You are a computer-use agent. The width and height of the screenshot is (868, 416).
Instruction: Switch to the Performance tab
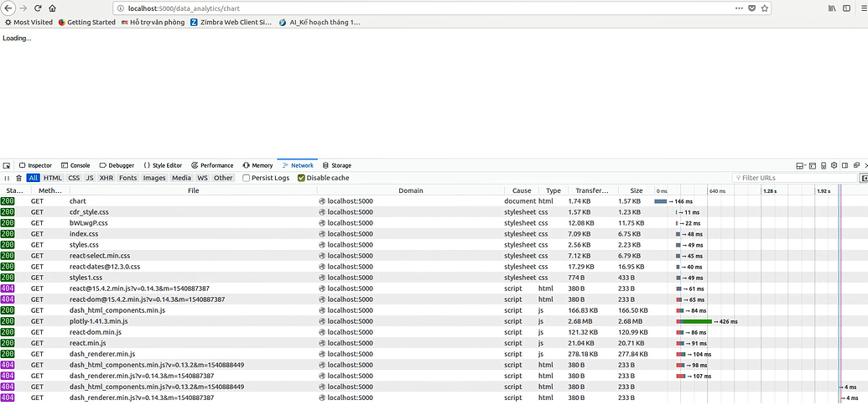pos(212,165)
